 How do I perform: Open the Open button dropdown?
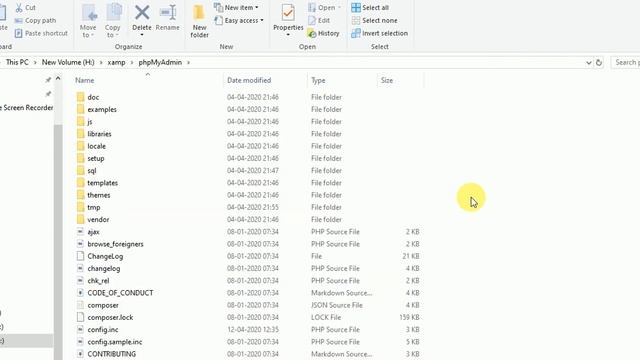[x=339, y=8]
